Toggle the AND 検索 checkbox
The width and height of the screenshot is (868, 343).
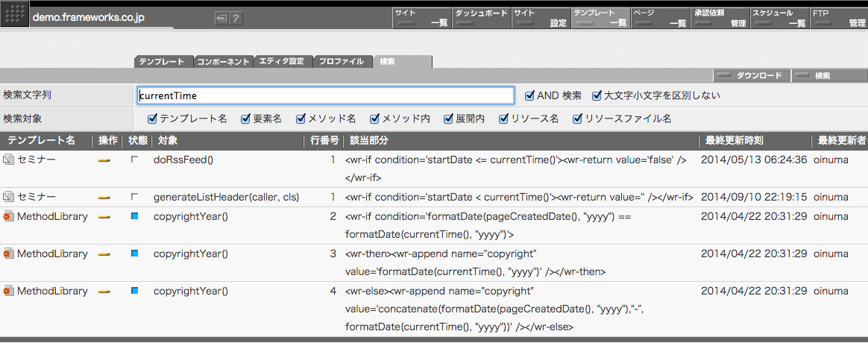click(x=529, y=95)
